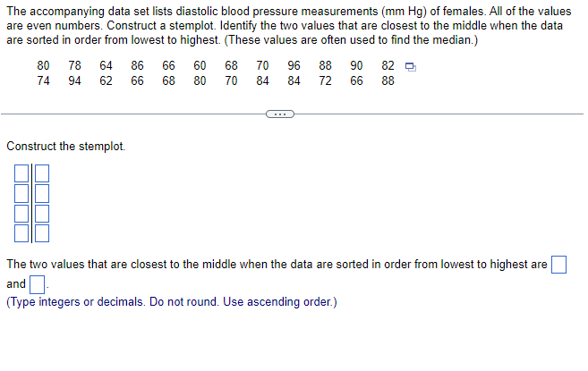Screen dimensions: 588x371
Task: Click the first middle value answer box
Action: pos(558,265)
